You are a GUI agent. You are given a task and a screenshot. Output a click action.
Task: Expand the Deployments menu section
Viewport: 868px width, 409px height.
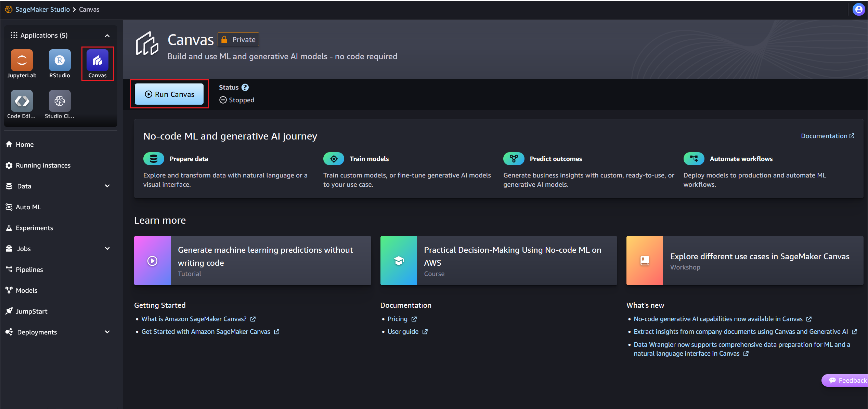point(107,332)
